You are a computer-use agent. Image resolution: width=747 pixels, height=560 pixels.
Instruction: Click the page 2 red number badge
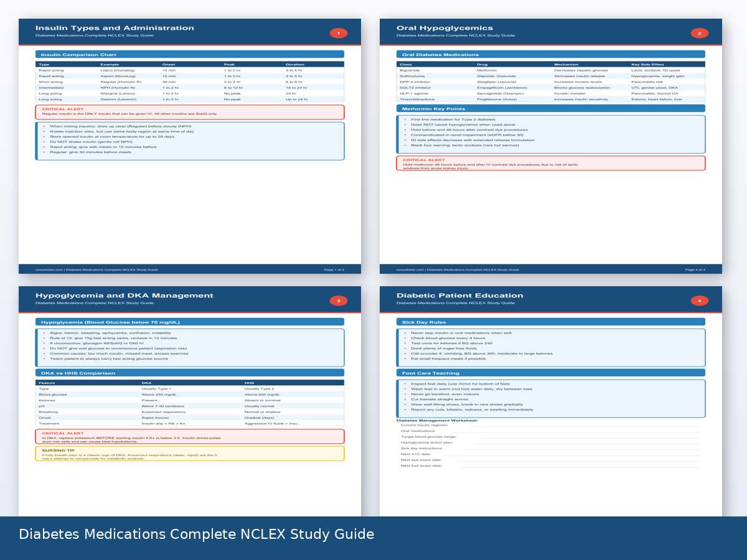pos(699,33)
